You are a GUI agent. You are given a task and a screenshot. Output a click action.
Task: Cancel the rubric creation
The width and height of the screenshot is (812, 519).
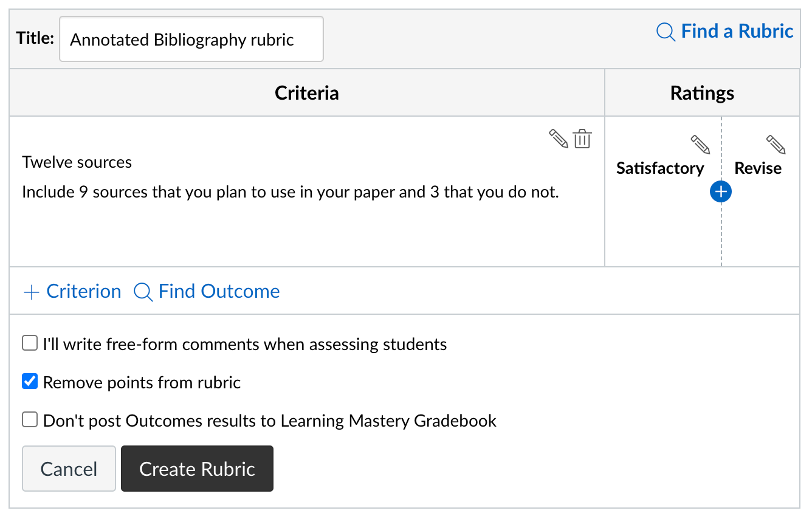(68, 469)
